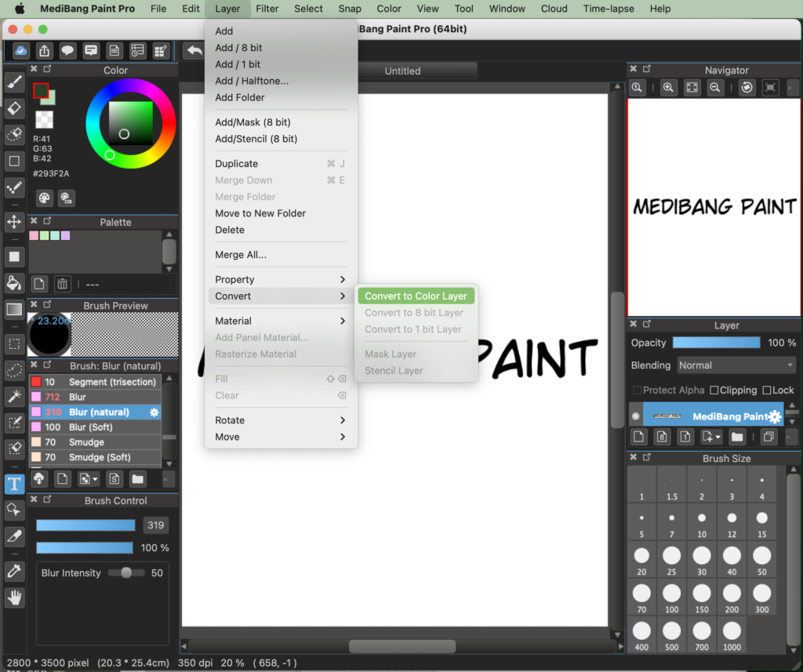Activate the Text tool

[14, 484]
